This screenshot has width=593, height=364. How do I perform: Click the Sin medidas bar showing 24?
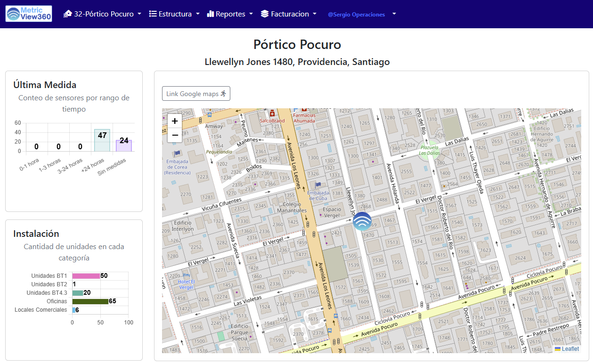click(x=124, y=146)
